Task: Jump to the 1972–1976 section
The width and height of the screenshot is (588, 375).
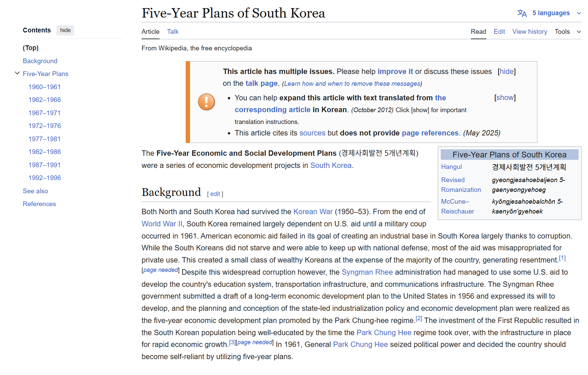Action: [45, 126]
